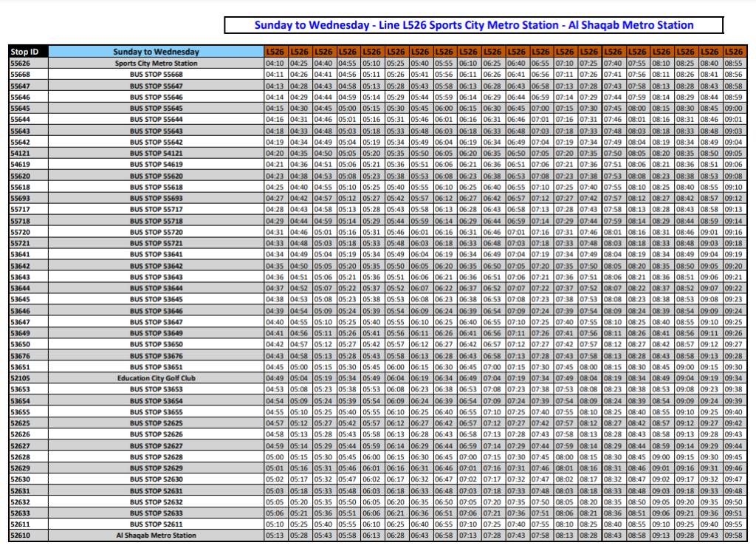Click the 08:55 time in Sports City row
This screenshot has width=756, height=551.
(733, 64)
